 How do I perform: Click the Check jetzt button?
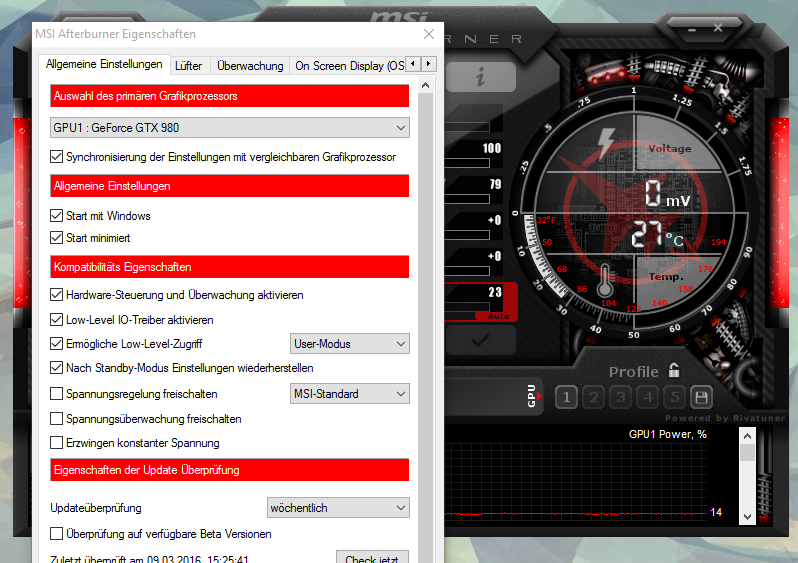point(372,557)
